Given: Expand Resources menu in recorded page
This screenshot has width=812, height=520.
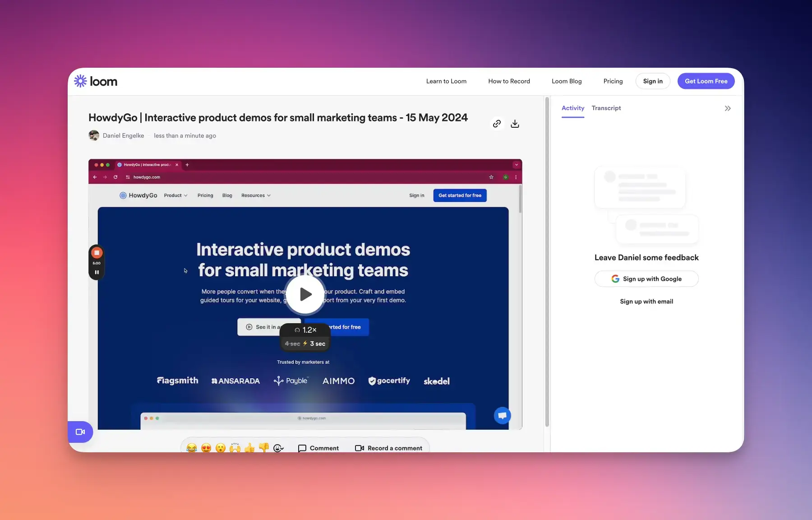Looking at the screenshot, I should [x=256, y=195].
